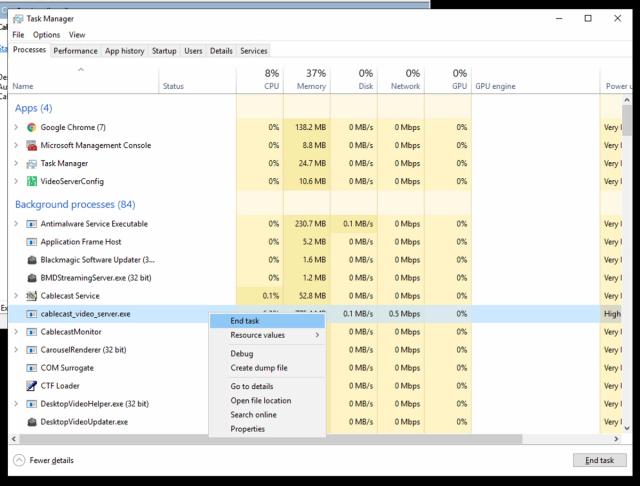640x486 pixels.
Task: Switch to the Services tab
Action: click(x=253, y=51)
